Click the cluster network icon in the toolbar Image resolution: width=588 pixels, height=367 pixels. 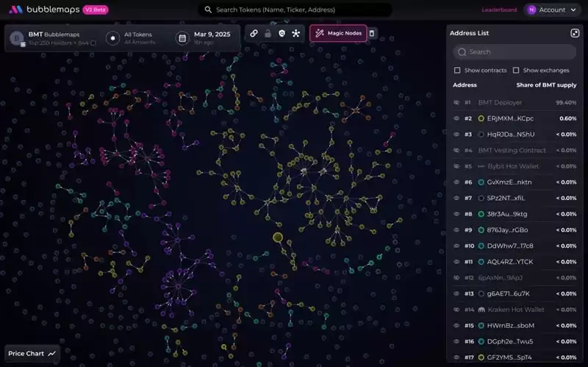point(295,33)
